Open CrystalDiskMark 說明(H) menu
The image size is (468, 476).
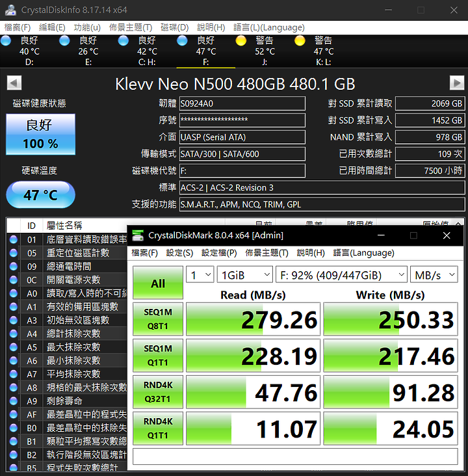[x=311, y=253]
